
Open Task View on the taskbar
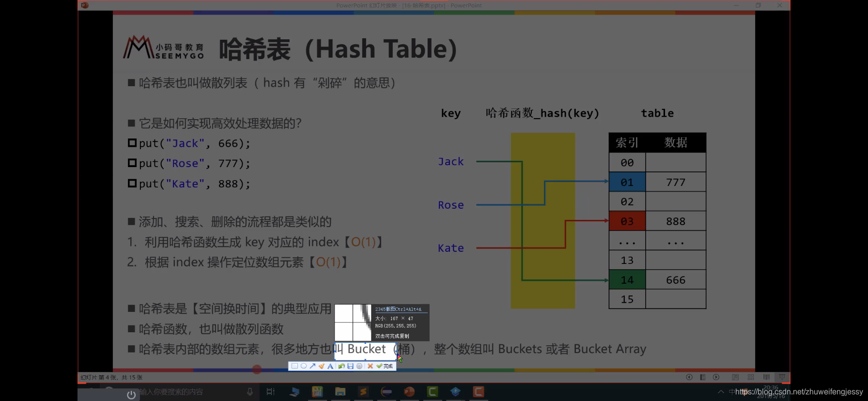[270, 392]
